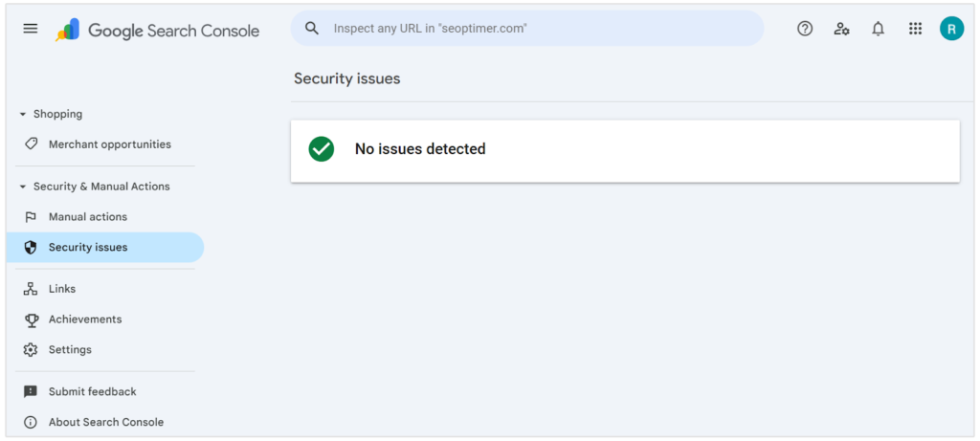Open Achievements page

click(84, 320)
